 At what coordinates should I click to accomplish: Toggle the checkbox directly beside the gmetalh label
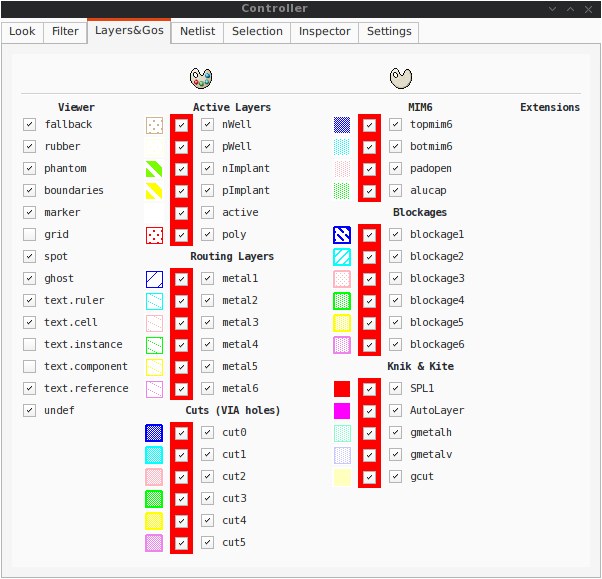[395, 432]
